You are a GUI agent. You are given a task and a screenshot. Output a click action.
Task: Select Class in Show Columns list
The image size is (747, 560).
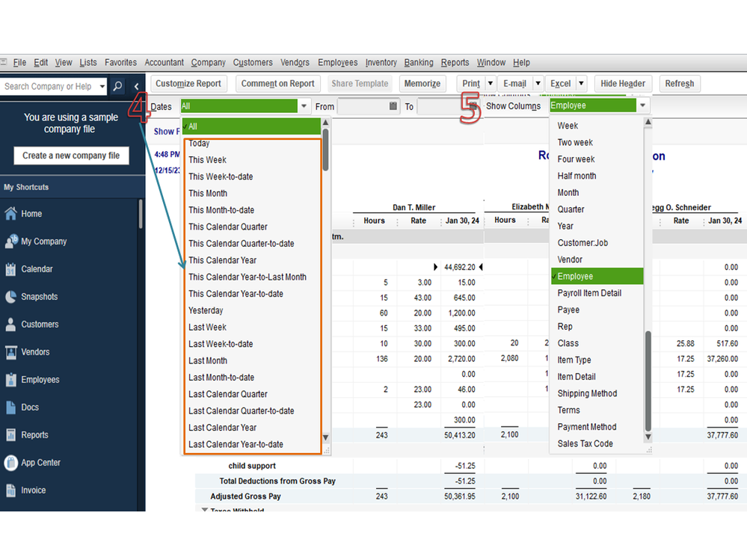(568, 343)
